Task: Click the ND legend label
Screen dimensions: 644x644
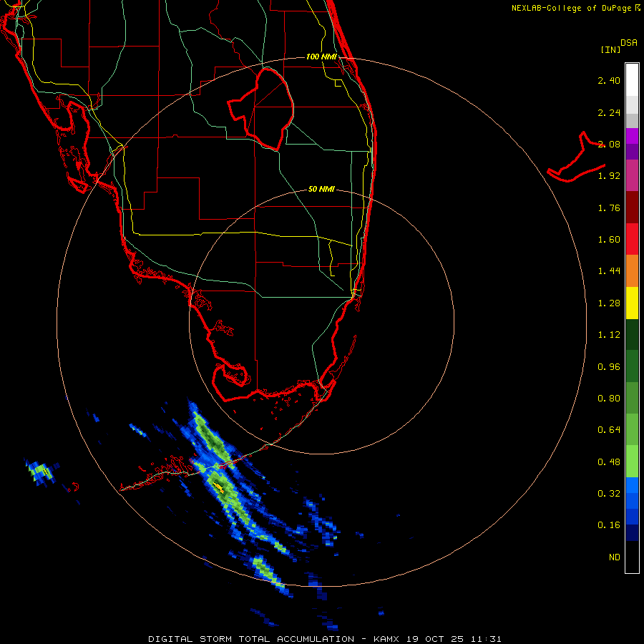Action: point(615,557)
